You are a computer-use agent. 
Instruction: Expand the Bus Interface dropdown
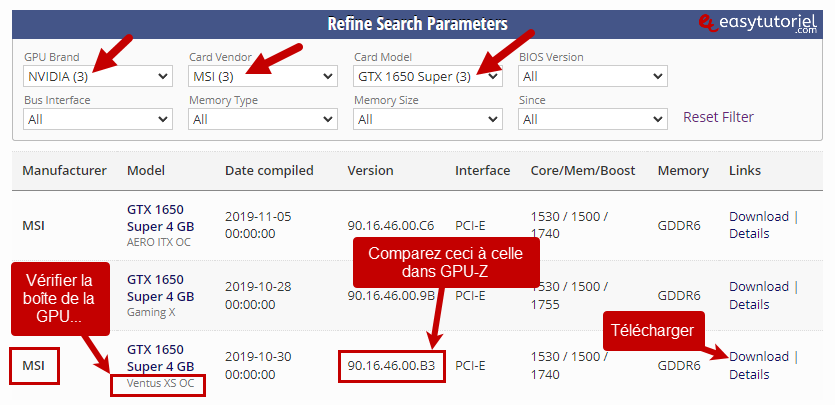point(98,119)
